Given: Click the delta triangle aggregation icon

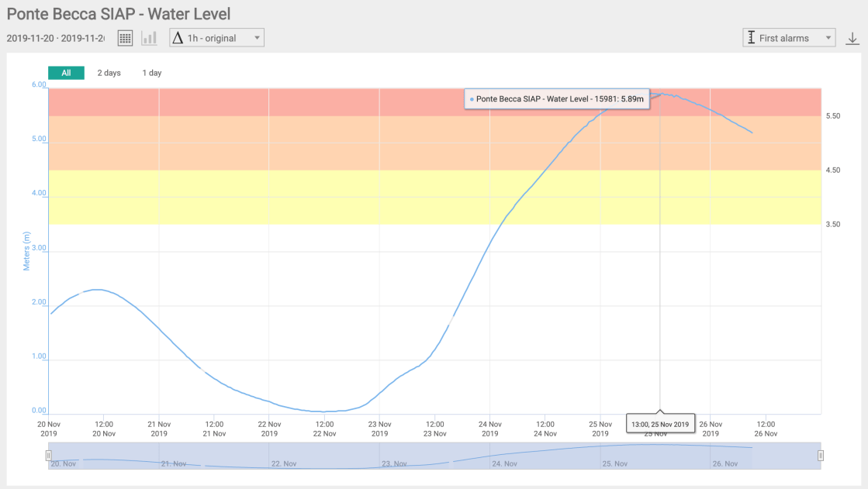Looking at the screenshot, I should coord(178,38).
